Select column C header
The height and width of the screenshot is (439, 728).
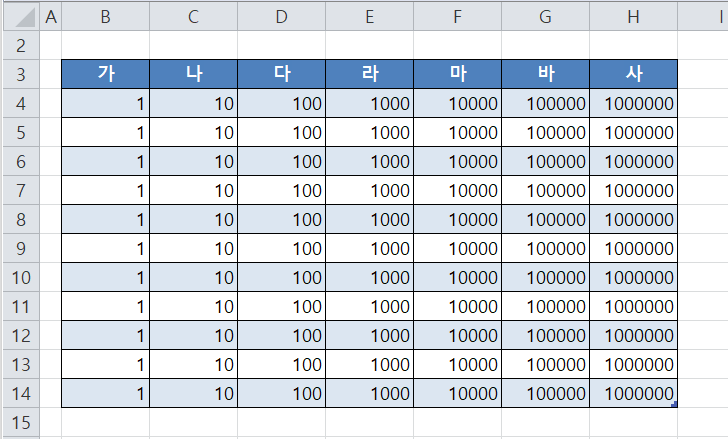pos(194,17)
